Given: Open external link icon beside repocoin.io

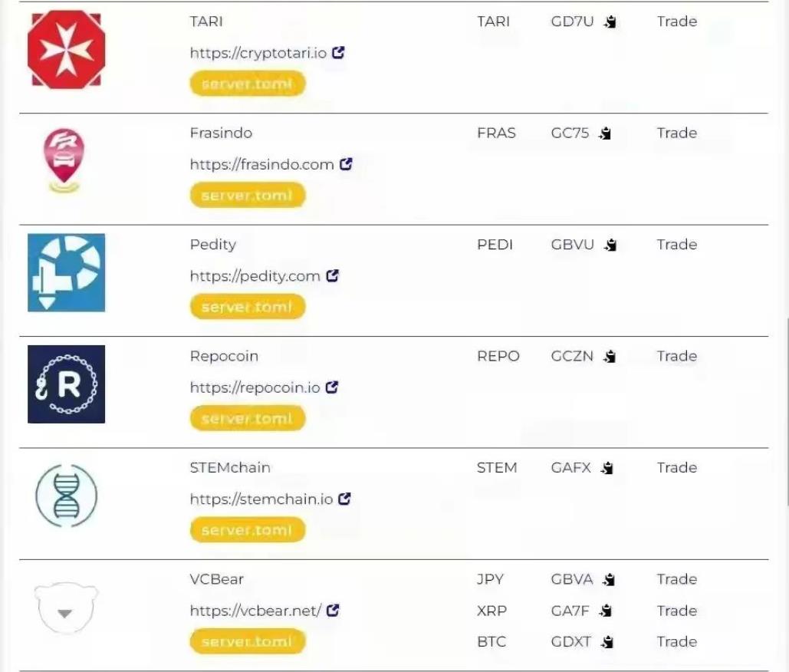Looking at the screenshot, I should coord(331,387).
